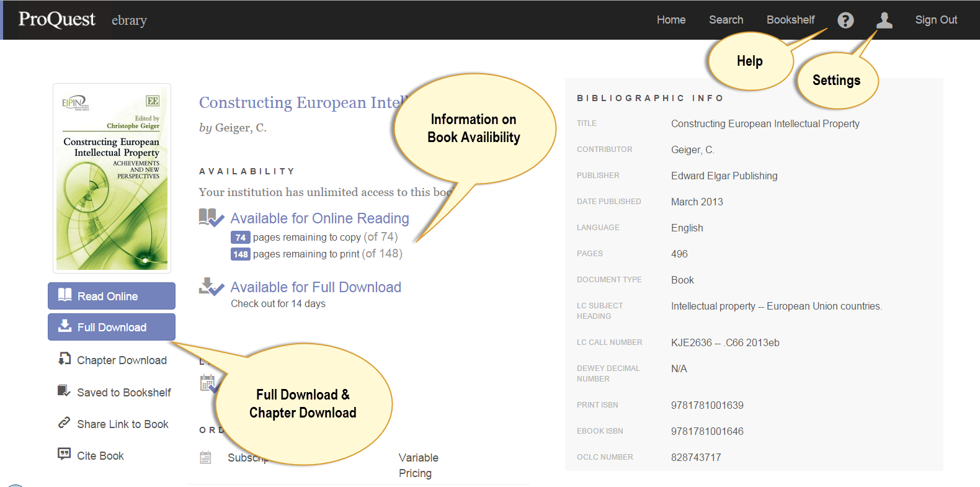This screenshot has height=487, width=980.
Task: Click the 148 pages remaining to print badge
Action: coord(241,254)
